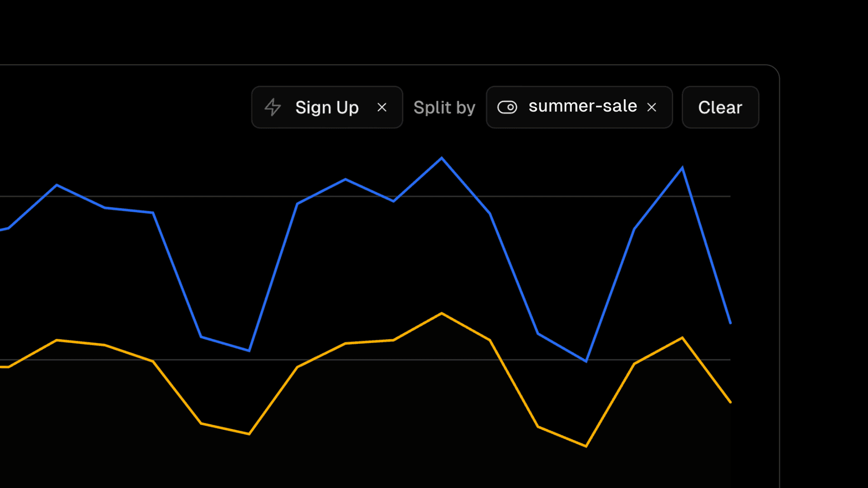Click the lightning bolt icon beside Sign Up
Viewport: 868px width, 488px height.
(273, 108)
